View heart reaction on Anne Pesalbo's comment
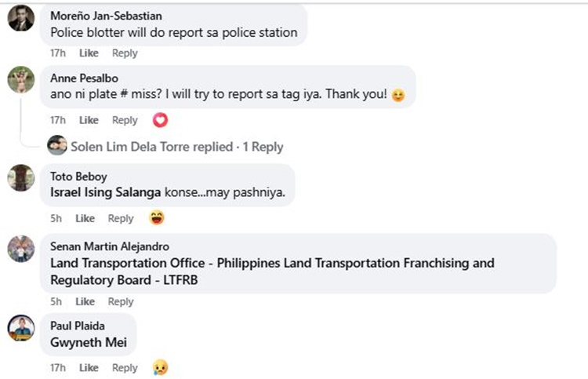Screen dimensions: 588x379 pyautogui.click(x=160, y=120)
